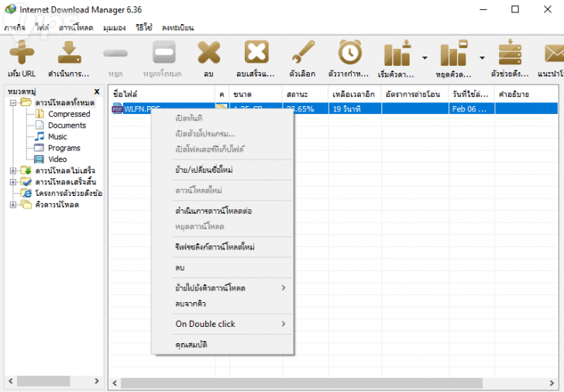Click the Add URL plus icon
564x392 pixels.
tap(22, 53)
